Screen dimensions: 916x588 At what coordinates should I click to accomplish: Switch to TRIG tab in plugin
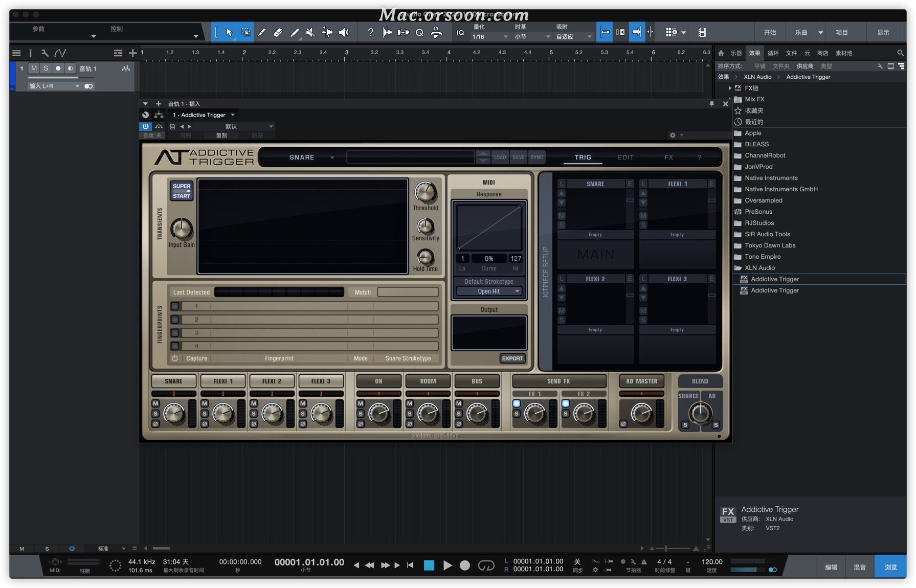583,157
